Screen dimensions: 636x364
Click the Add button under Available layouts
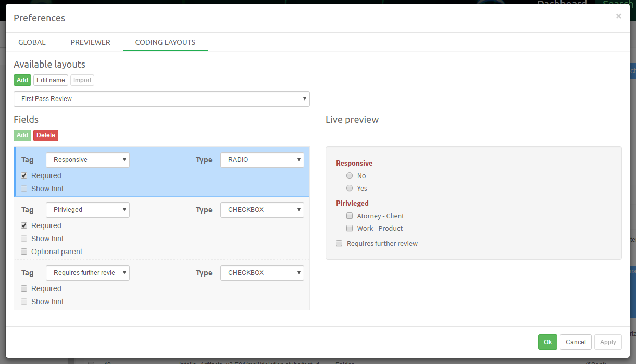[x=22, y=80]
